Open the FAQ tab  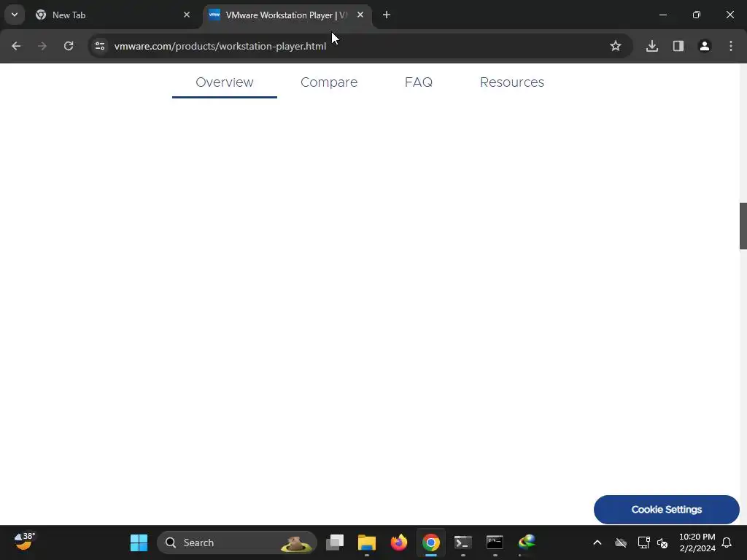(x=418, y=82)
